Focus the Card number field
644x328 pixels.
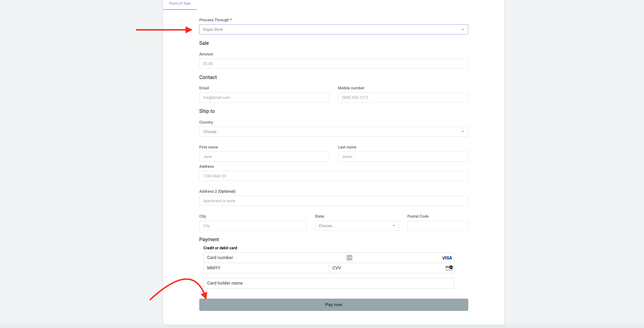click(x=275, y=258)
